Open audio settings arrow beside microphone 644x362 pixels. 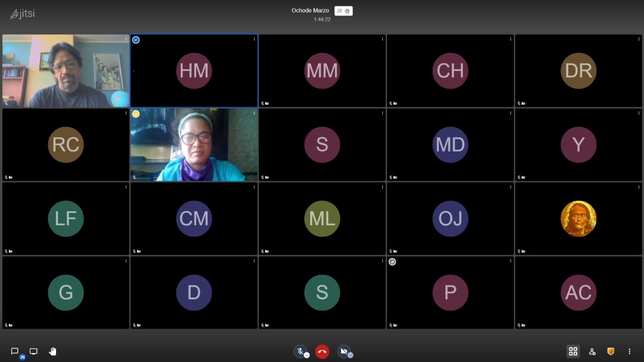click(x=307, y=355)
